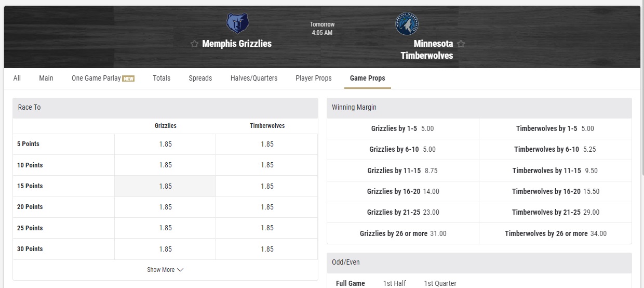Click the Timberwolves column header
This screenshot has width=644, height=288.
pos(267,126)
